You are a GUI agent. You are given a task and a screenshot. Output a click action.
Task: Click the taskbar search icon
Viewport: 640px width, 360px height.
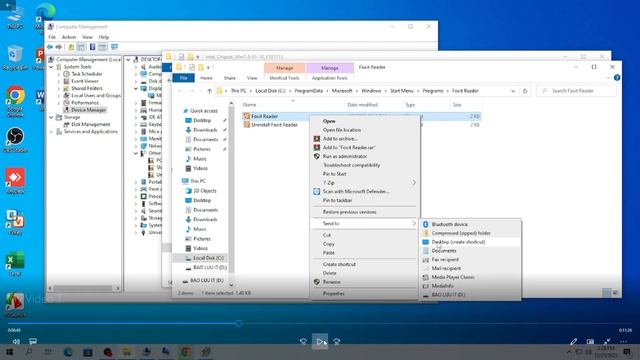(x=29, y=352)
